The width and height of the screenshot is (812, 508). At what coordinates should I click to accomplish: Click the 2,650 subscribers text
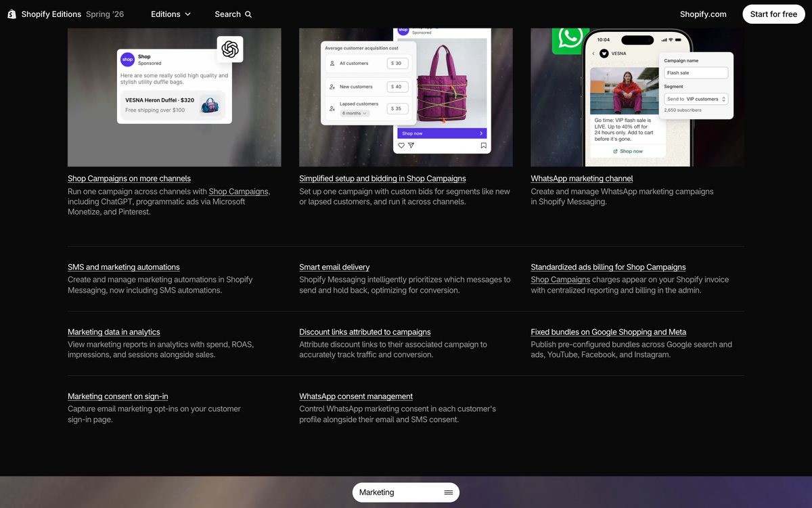683,110
